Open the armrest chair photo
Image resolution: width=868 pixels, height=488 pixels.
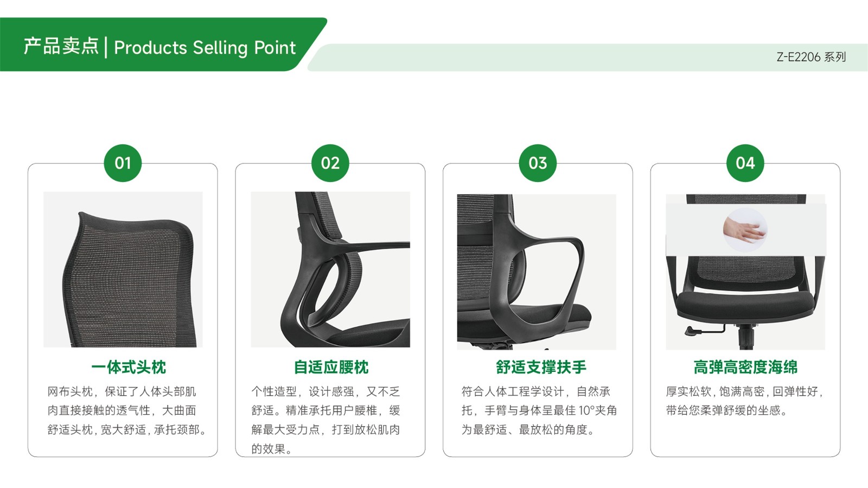[537, 271]
